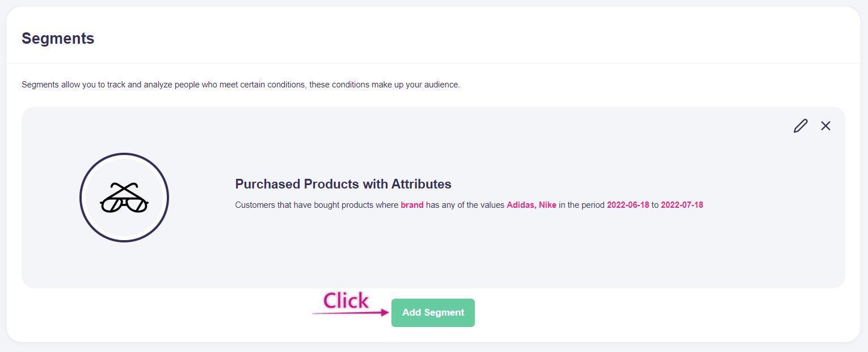Click the start date 2022-06-18
The height and width of the screenshot is (352, 868).
point(627,205)
